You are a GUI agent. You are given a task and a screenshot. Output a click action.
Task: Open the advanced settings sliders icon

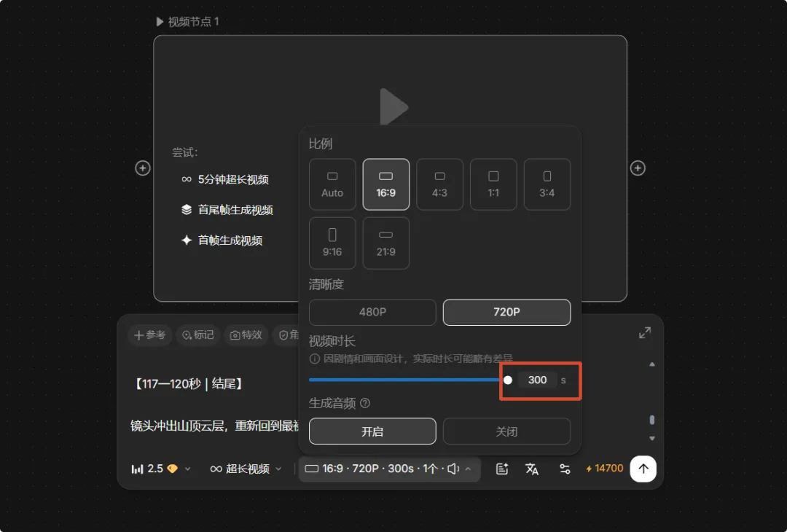click(565, 469)
